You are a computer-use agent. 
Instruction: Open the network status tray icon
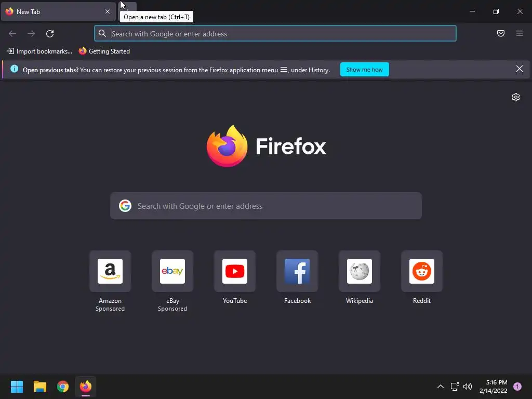point(455,387)
